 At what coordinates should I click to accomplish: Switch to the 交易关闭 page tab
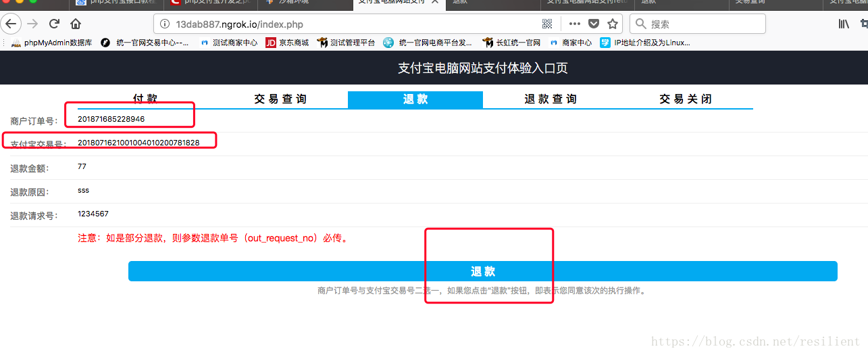click(x=686, y=99)
